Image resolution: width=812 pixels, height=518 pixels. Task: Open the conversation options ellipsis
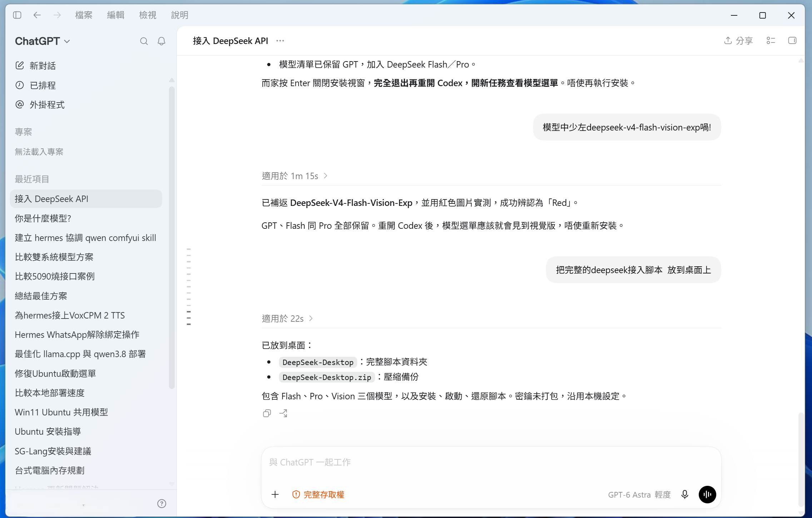pyautogui.click(x=280, y=41)
